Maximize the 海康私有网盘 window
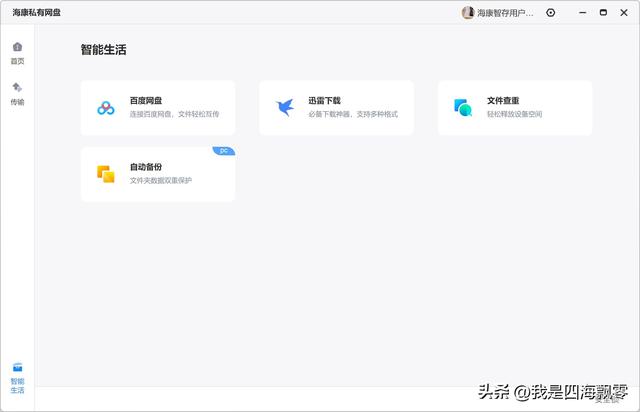This screenshot has width=640, height=412. pyautogui.click(x=603, y=13)
